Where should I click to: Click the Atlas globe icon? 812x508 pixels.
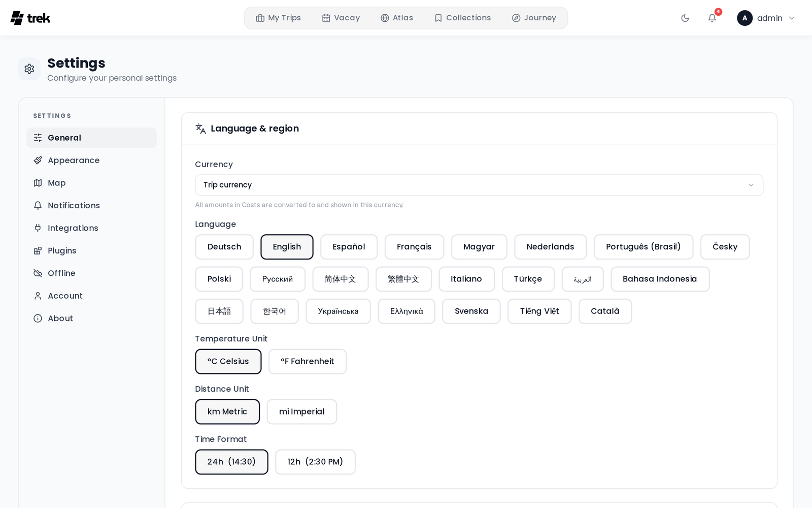pos(385,18)
